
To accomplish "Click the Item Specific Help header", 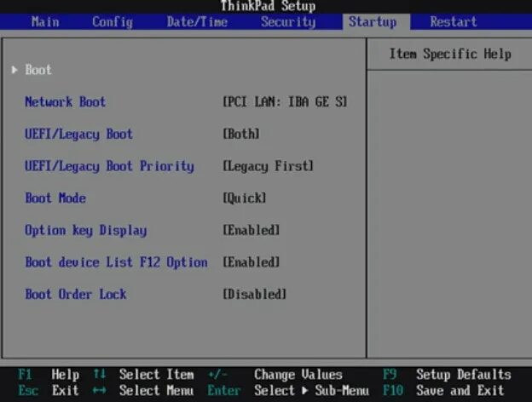I will (450, 55).
